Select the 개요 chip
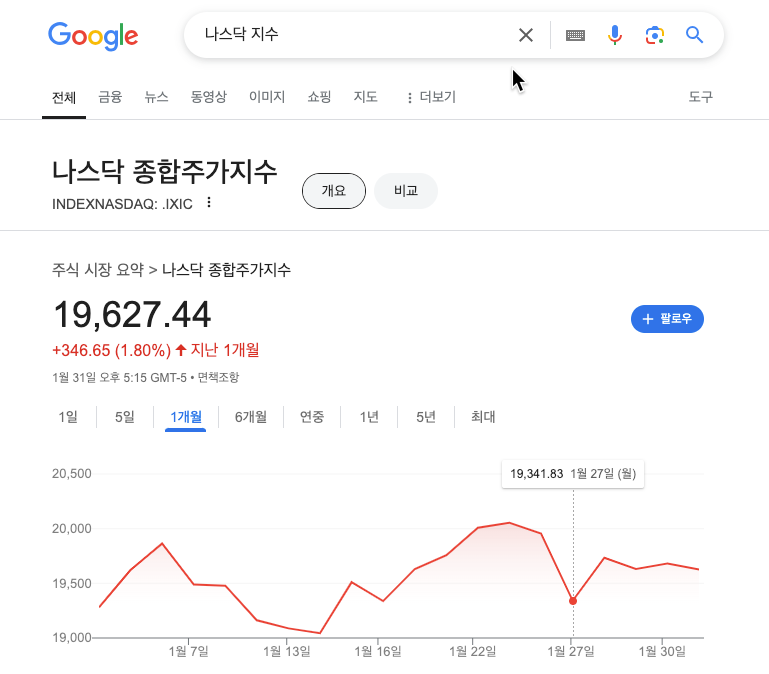The height and width of the screenshot is (674, 769). (334, 191)
